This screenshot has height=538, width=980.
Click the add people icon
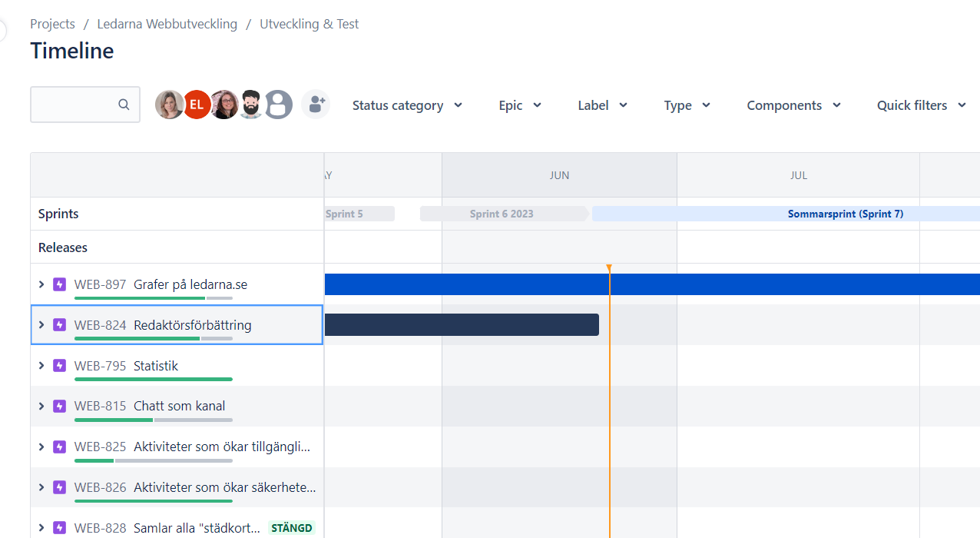coord(315,105)
